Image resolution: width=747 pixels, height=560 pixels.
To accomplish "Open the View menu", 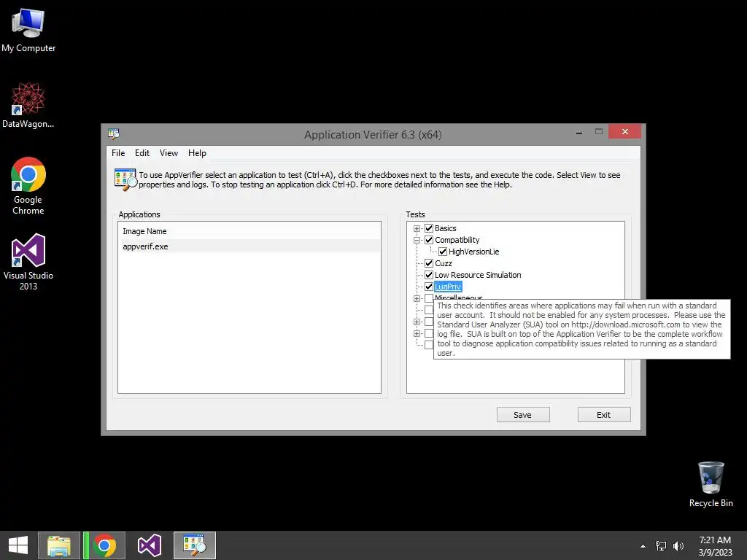I will click(x=169, y=153).
